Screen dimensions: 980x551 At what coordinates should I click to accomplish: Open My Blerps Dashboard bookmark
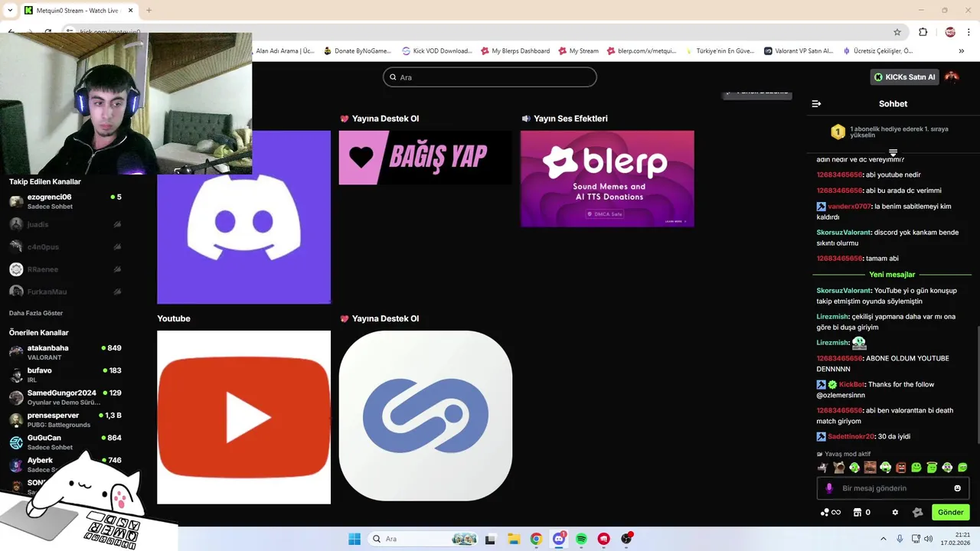pyautogui.click(x=515, y=51)
